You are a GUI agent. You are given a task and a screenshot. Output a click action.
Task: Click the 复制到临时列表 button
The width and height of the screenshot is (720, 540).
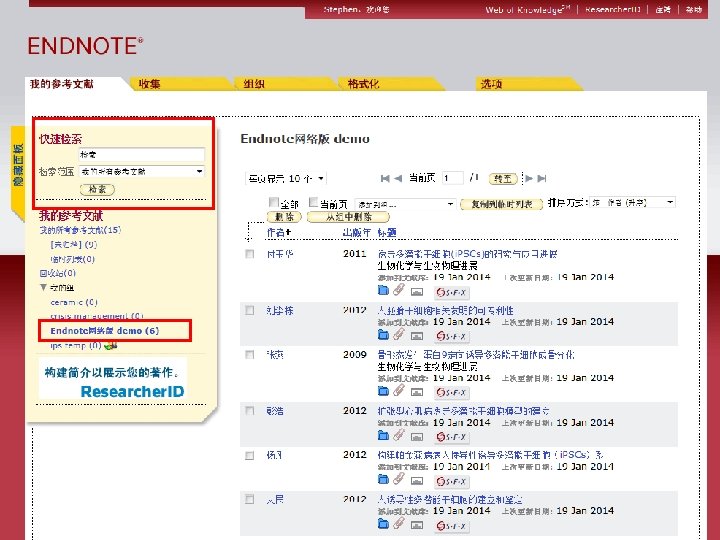click(501, 204)
